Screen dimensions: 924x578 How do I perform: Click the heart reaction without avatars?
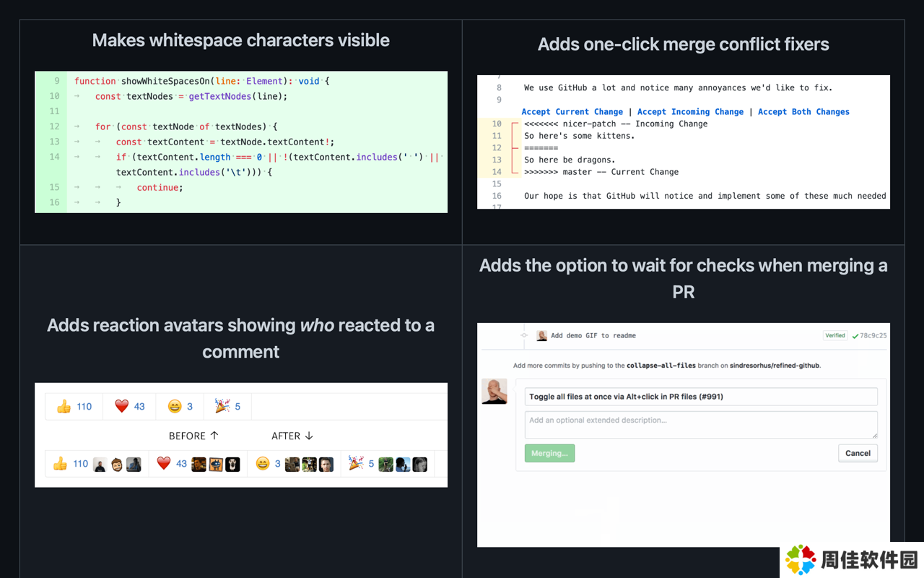pyautogui.click(x=130, y=406)
